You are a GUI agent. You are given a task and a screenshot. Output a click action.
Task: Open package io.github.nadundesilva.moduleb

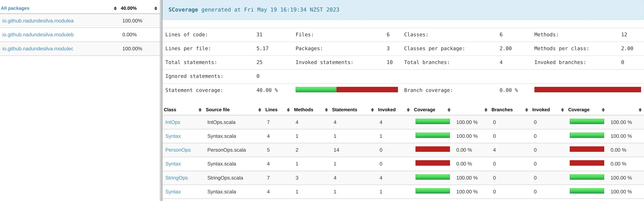pyautogui.click(x=38, y=35)
